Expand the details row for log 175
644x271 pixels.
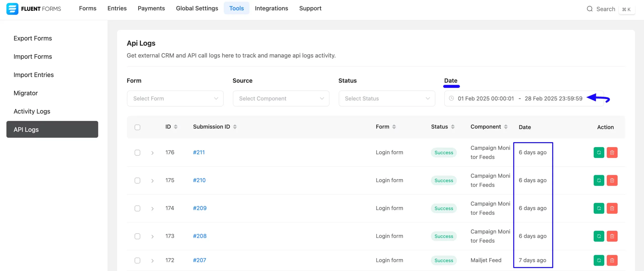152,180
